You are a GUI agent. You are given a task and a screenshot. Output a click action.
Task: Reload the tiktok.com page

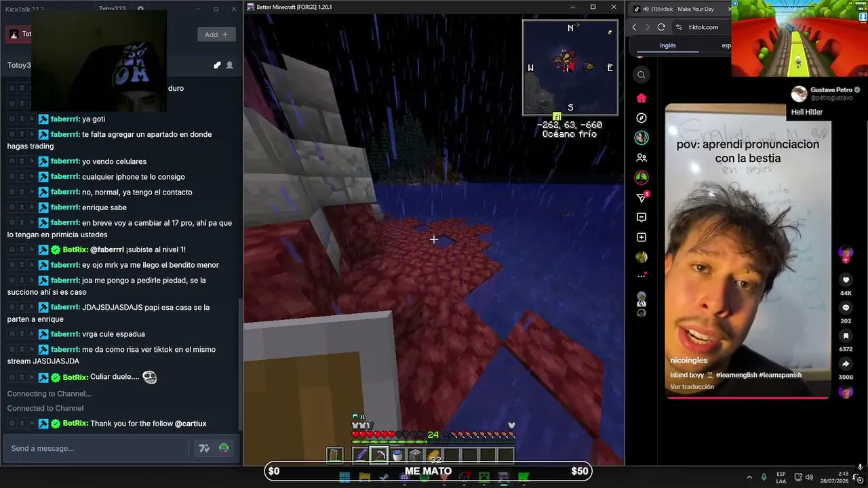pos(661,27)
